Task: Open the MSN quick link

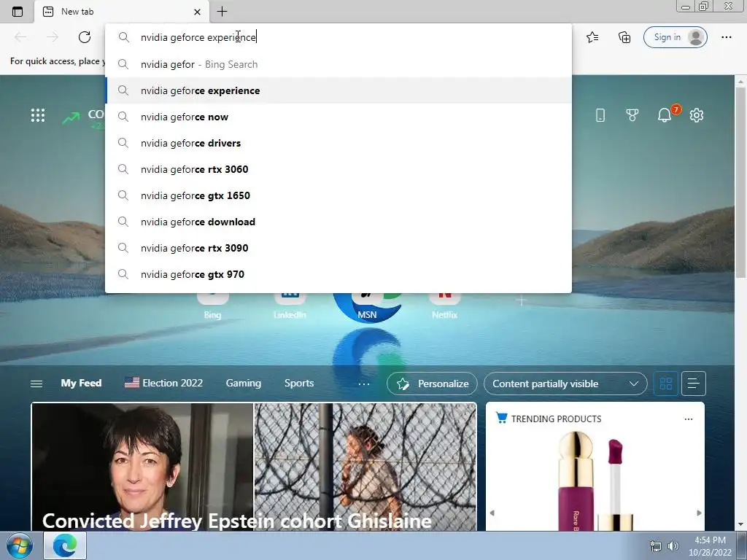Action: 367,307
